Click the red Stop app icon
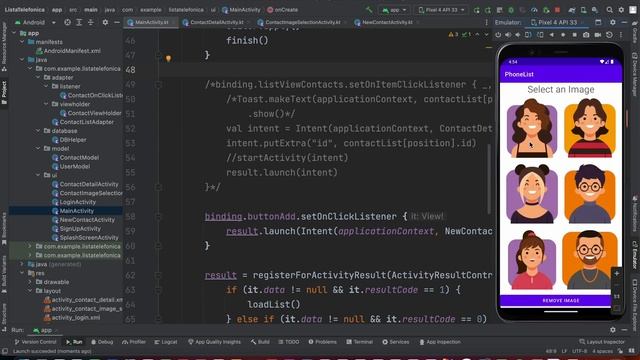 tap(557, 10)
